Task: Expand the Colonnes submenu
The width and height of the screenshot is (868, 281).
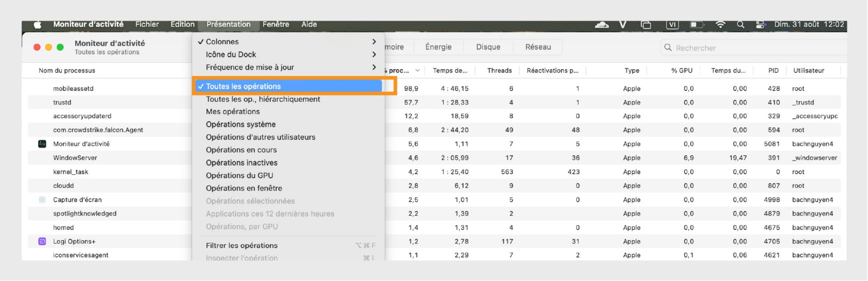Action: coord(288,42)
